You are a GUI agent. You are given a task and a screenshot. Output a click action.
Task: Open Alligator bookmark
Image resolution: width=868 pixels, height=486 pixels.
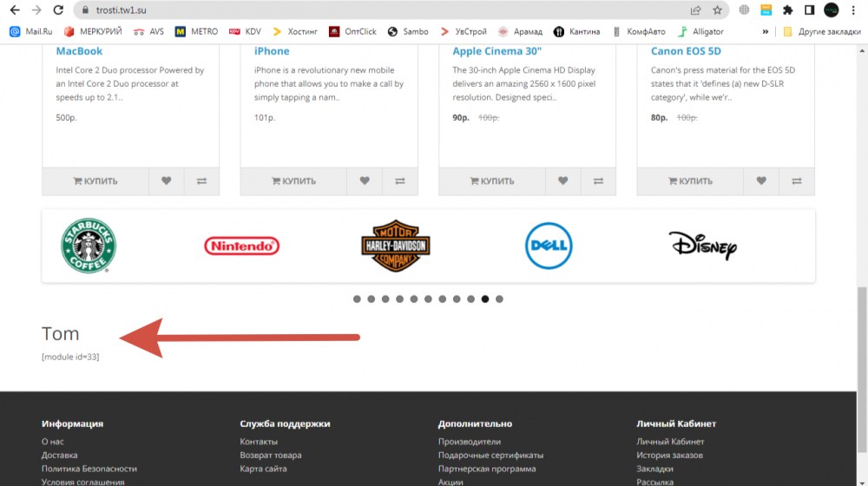click(700, 31)
